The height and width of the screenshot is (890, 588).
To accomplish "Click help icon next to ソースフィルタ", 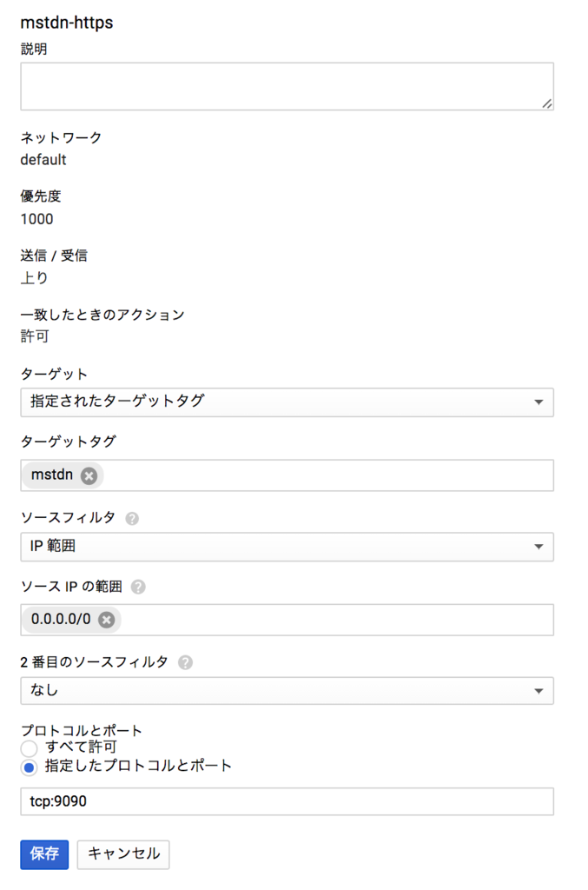I will [x=132, y=519].
